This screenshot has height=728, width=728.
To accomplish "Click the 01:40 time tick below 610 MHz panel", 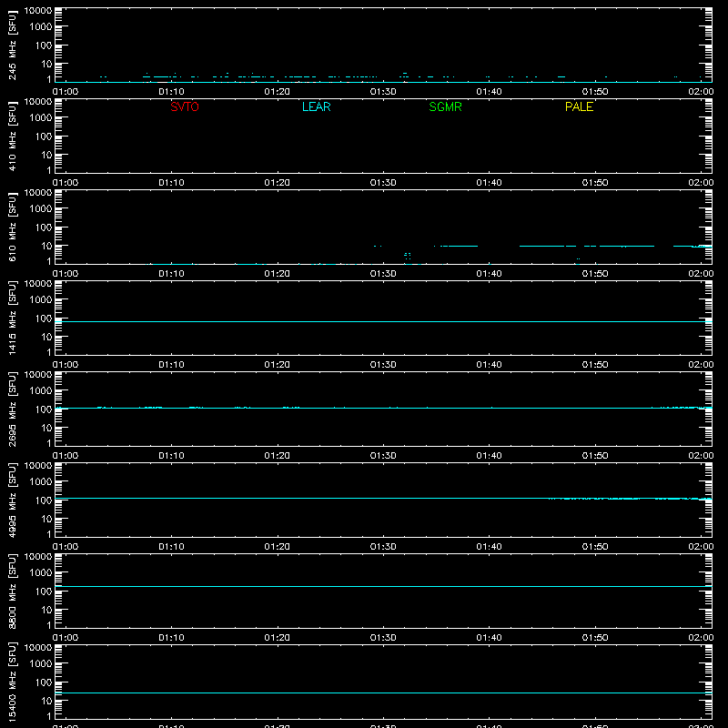I will [x=489, y=274].
